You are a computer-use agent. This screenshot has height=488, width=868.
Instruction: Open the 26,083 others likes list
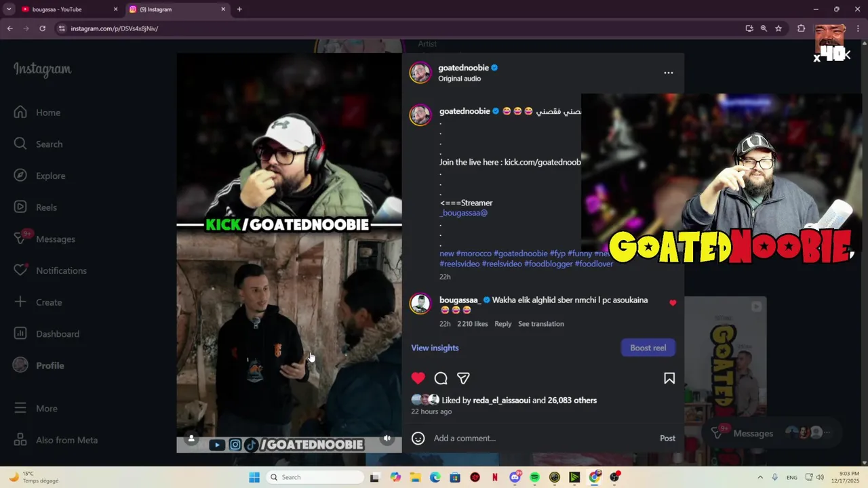tap(572, 401)
